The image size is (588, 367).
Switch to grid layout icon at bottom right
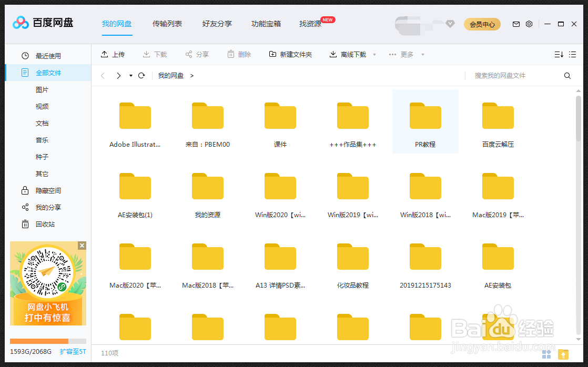[x=546, y=354]
